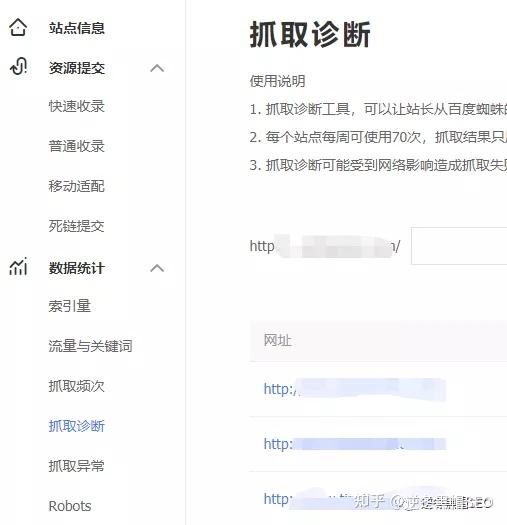The image size is (507, 525).
Task: Open 抓取异常 in the sidebar
Action: pos(77,466)
